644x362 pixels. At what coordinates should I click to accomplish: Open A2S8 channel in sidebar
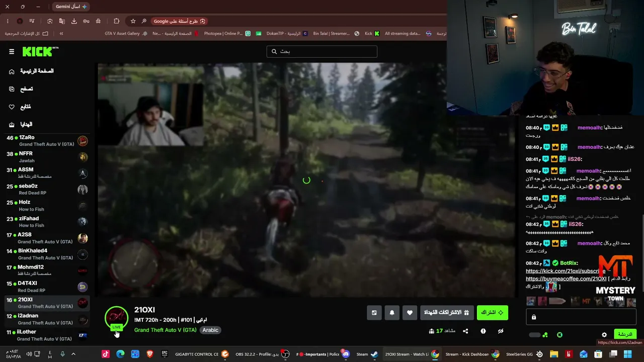click(48, 238)
